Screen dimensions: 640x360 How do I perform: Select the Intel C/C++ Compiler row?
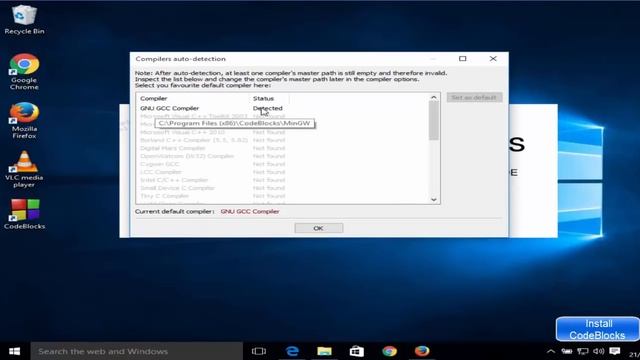(x=283, y=180)
